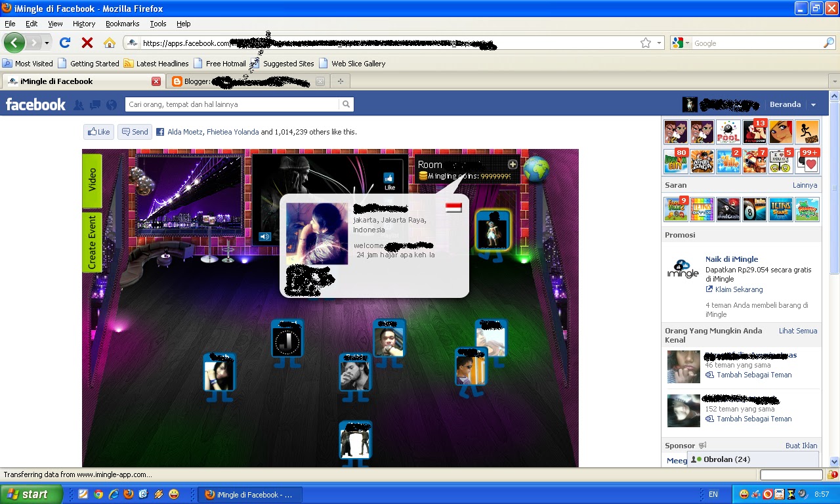The height and width of the screenshot is (504, 840).
Task: Open the Ninja Saga game icon
Action: [702, 161]
